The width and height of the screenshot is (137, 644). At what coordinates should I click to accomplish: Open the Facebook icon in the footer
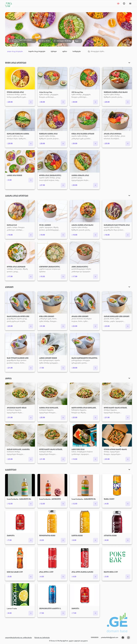(123, 637)
